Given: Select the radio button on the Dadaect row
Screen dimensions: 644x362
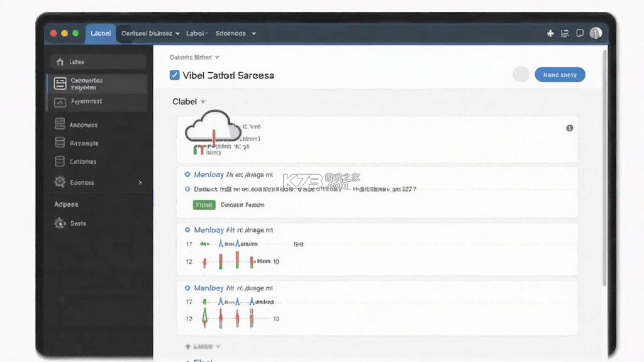Looking at the screenshot, I should [187, 189].
